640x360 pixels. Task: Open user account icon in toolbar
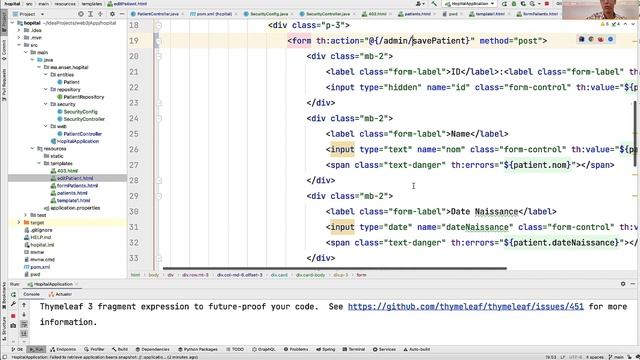click(x=419, y=4)
